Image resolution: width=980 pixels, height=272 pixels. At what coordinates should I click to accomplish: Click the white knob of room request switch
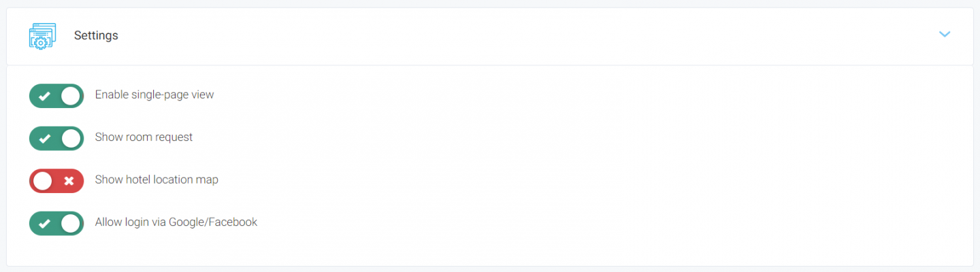tap(70, 138)
